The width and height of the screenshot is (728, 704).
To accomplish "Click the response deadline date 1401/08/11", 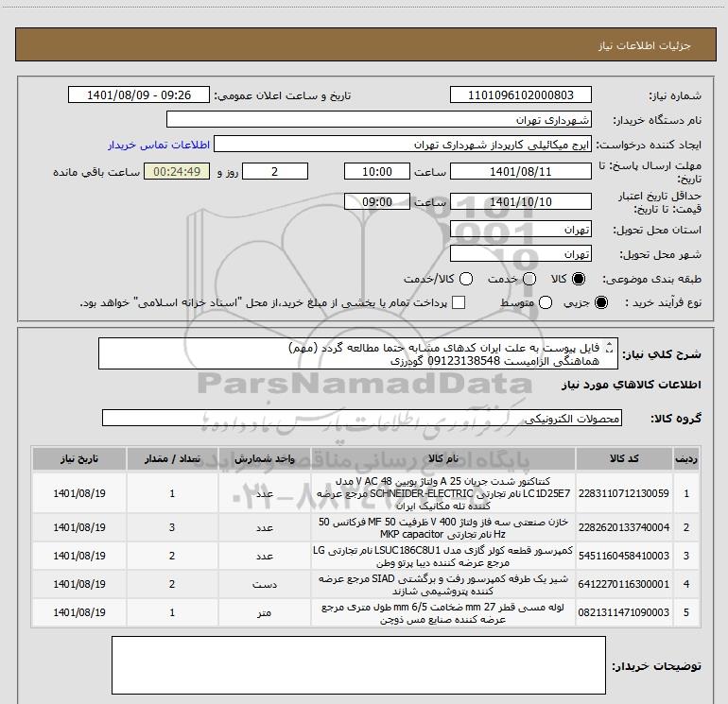I will (520, 171).
